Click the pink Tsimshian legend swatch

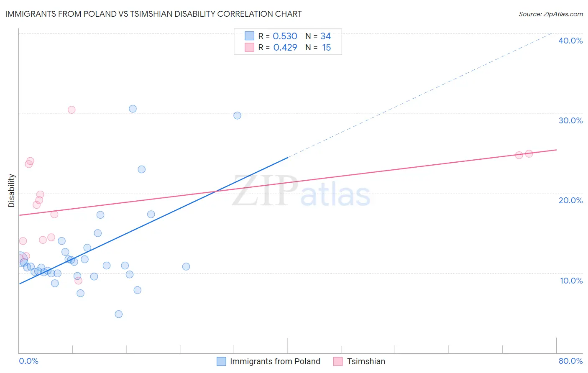tap(338, 361)
